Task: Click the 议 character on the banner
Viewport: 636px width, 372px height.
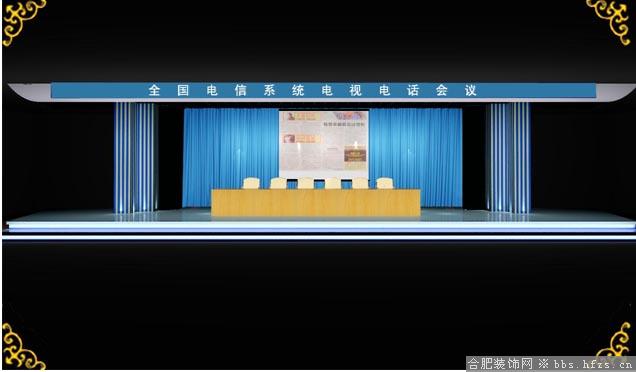Action: [471, 90]
